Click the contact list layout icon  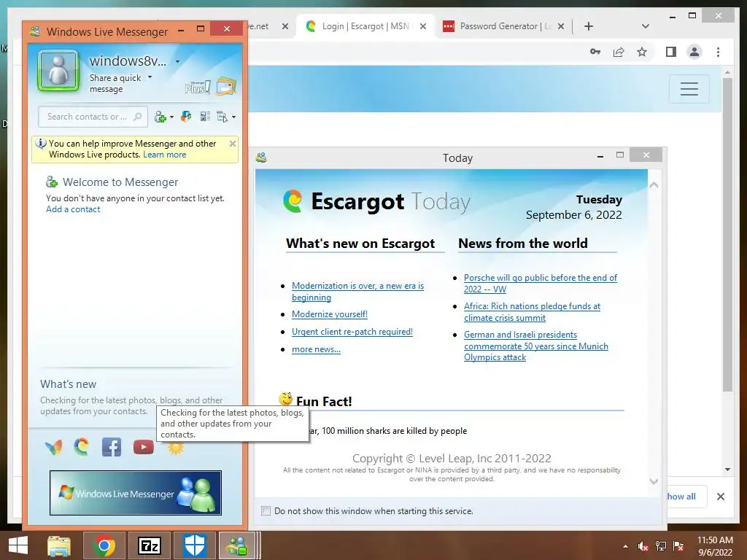205,117
